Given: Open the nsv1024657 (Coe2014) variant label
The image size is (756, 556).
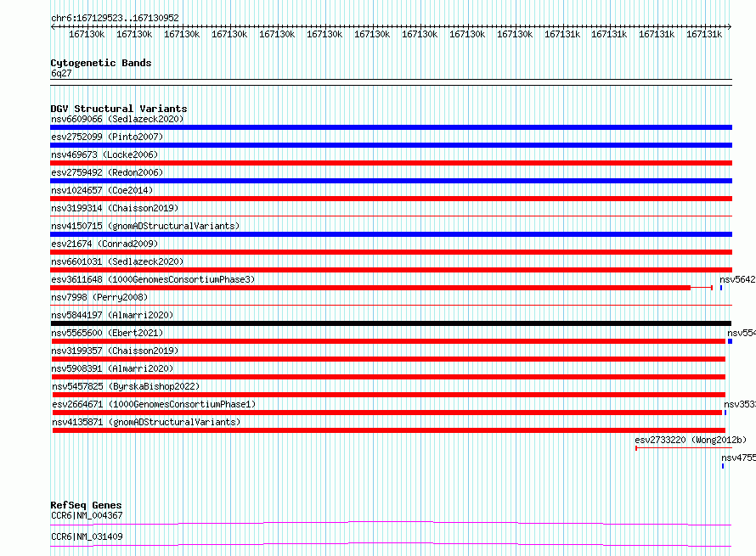Looking at the screenshot, I should pos(102,190).
